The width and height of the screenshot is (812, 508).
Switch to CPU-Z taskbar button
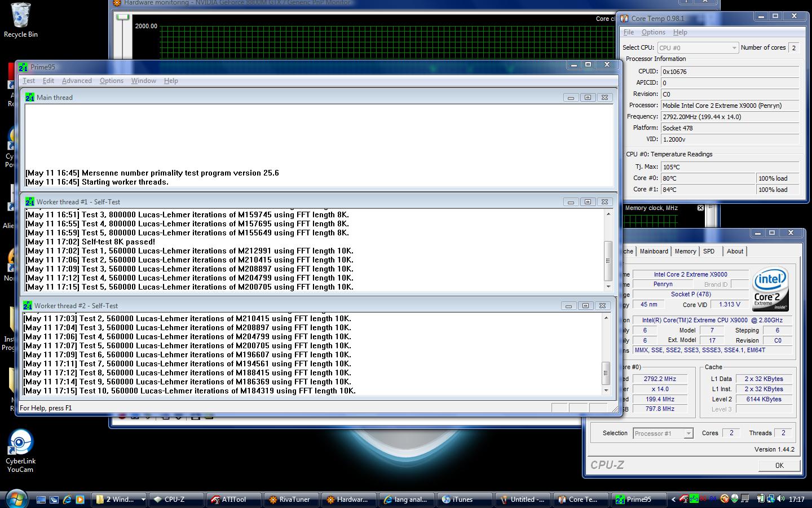point(175,500)
